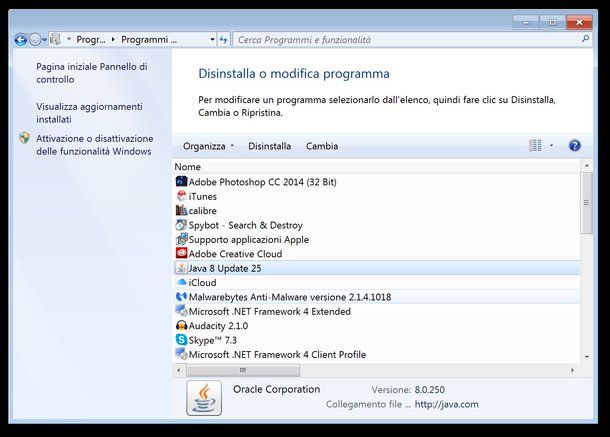
Task: Click the calibre books icon
Action: (181, 210)
